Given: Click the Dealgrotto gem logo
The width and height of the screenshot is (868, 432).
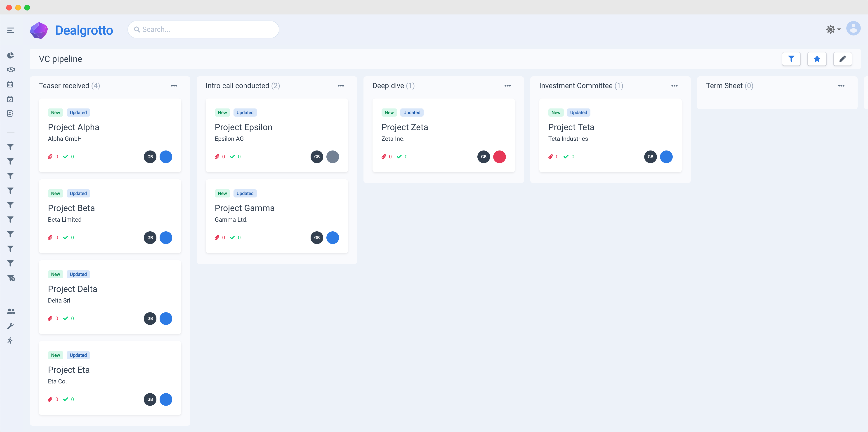Looking at the screenshot, I should [39, 30].
